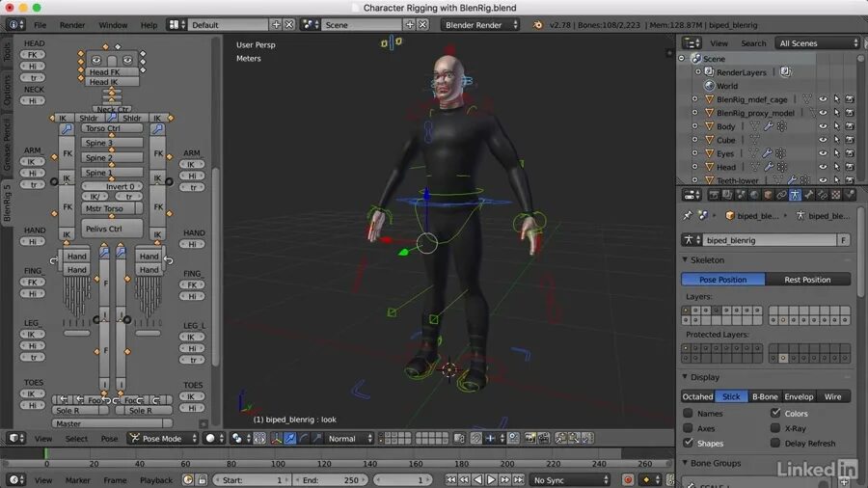The width and height of the screenshot is (868, 488).
Task: Open the Pose Mode dropdown
Action: point(163,438)
